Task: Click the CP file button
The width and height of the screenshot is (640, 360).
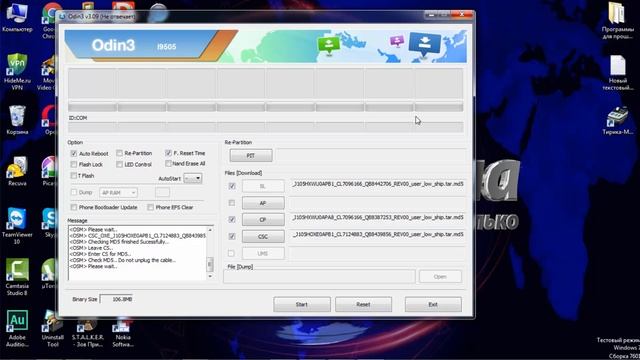Action: pos(263,220)
